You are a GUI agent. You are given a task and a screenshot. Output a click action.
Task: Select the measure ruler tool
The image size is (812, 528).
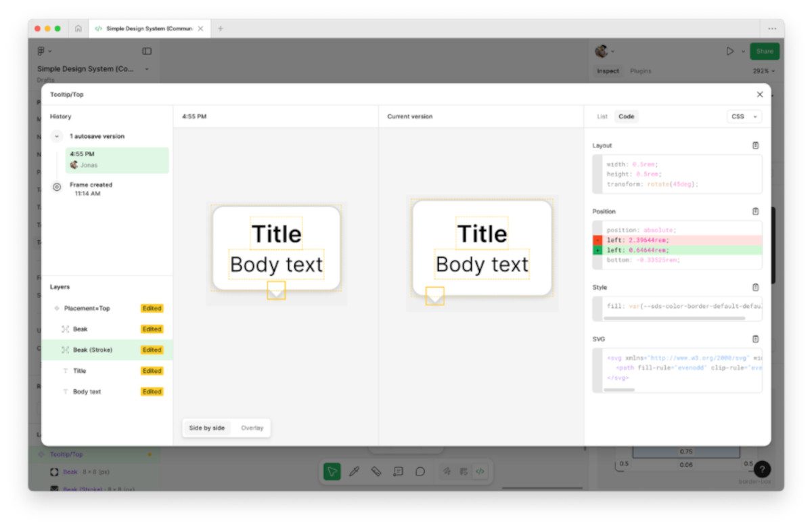click(376, 472)
